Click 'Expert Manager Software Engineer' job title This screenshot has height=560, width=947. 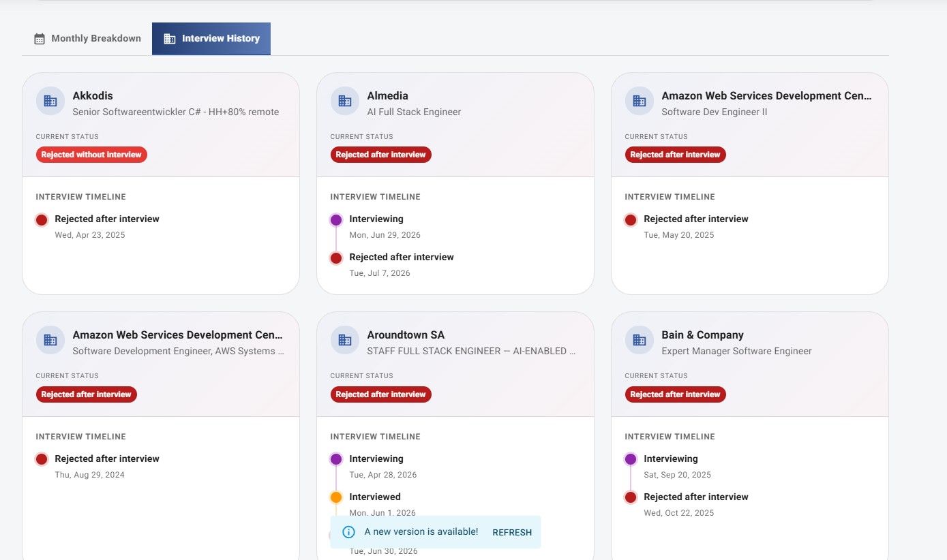point(736,352)
